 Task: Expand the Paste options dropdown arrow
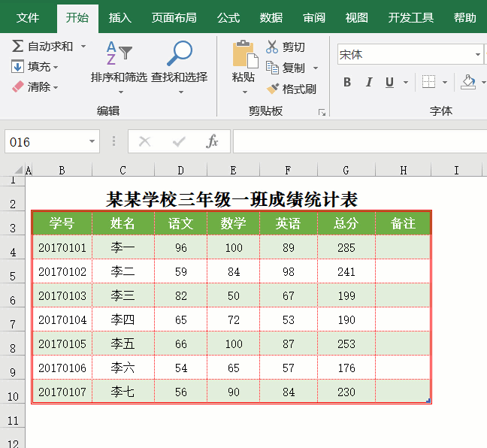point(245,92)
